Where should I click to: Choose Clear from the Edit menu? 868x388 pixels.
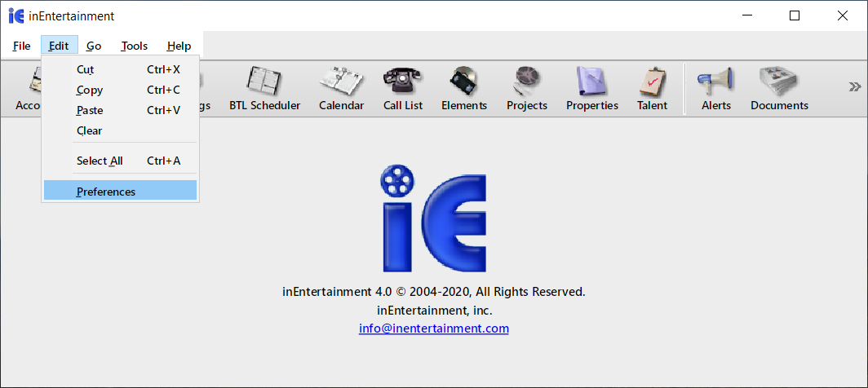120,130
